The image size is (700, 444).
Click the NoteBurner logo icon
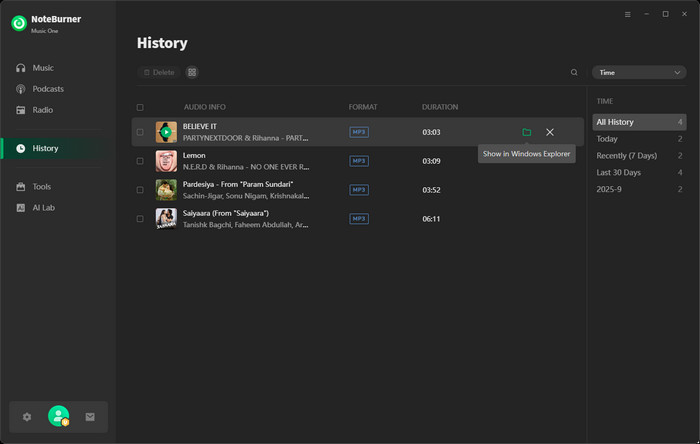pos(18,22)
